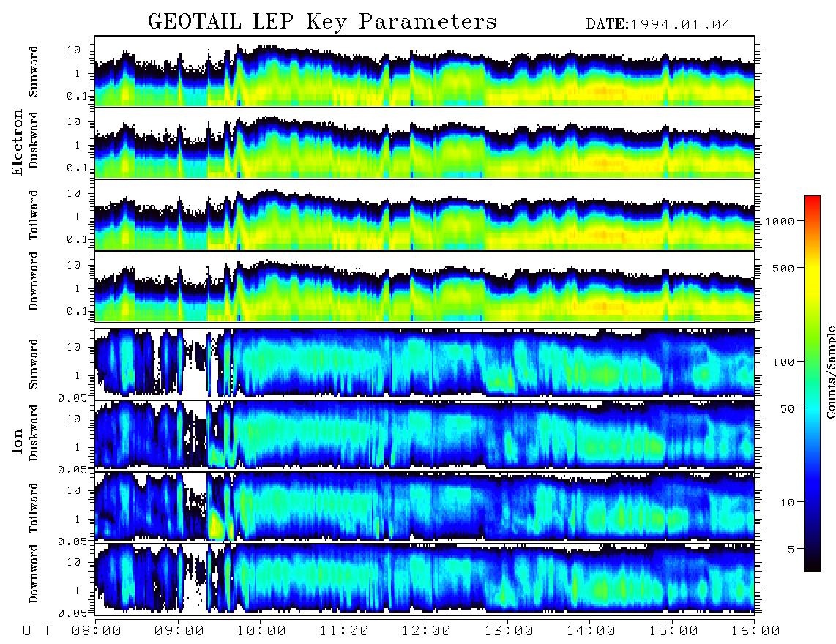Click the Electron 'Dawnward' row label
836x644 pixels.
[x=34, y=281]
